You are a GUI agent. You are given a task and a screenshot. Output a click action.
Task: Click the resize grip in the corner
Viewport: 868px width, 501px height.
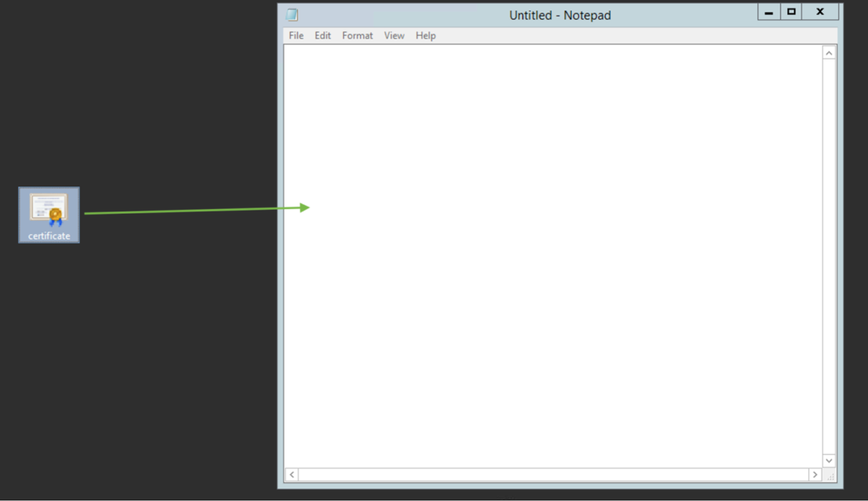tap(829, 475)
